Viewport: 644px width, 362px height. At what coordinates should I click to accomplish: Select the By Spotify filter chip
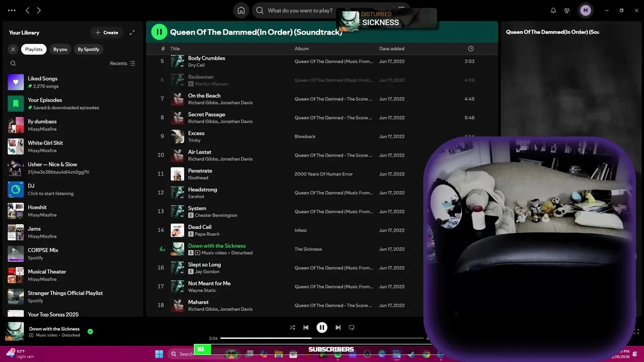[x=89, y=49]
